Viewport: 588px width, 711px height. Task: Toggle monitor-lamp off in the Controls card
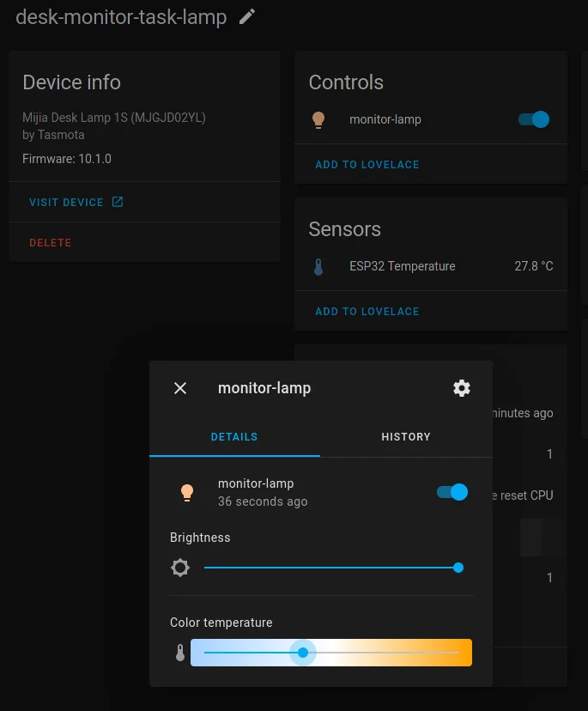(x=533, y=119)
